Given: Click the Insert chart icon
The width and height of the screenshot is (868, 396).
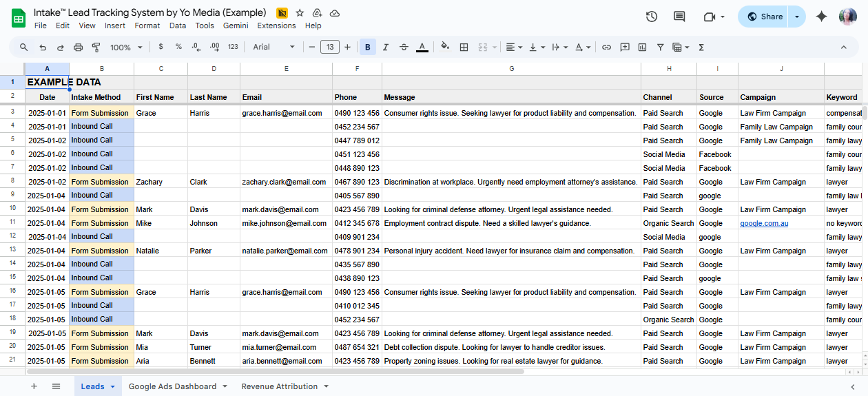Looking at the screenshot, I should tap(642, 48).
